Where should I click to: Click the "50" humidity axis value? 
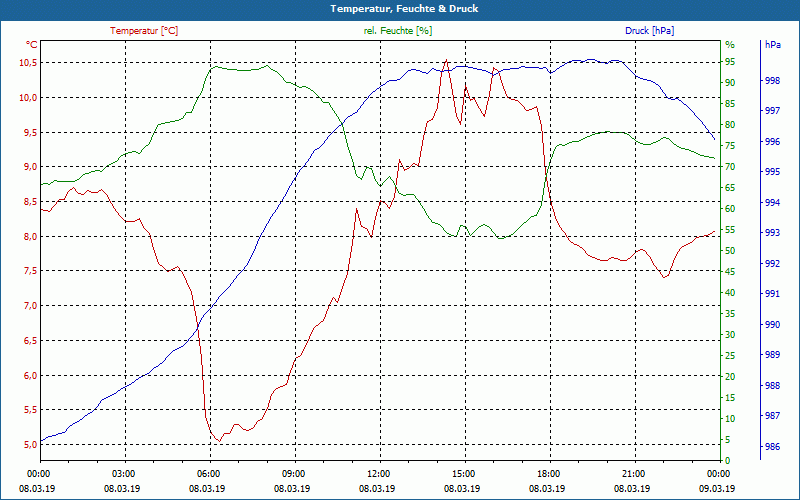(730, 251)
